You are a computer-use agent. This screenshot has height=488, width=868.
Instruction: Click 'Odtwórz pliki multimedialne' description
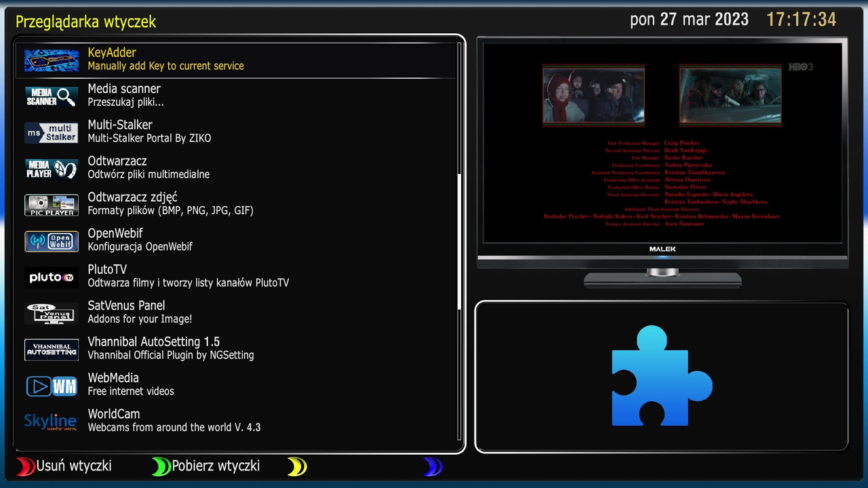pos(149,174)
